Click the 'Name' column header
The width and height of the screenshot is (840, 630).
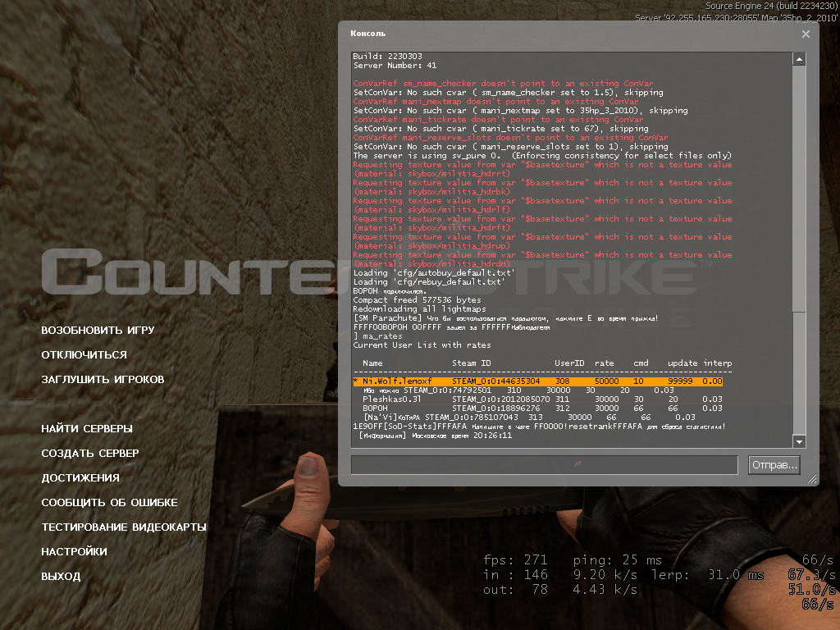click(372, 363)
